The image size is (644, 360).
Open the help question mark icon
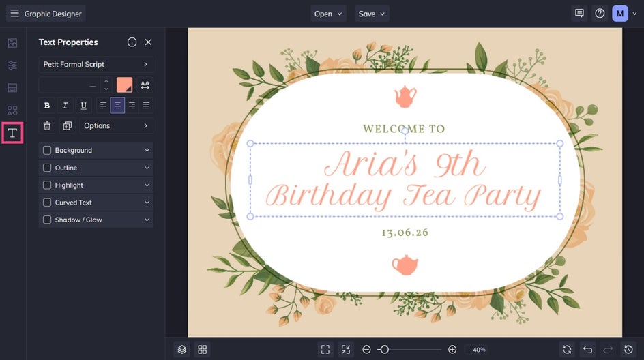point(600,14)
